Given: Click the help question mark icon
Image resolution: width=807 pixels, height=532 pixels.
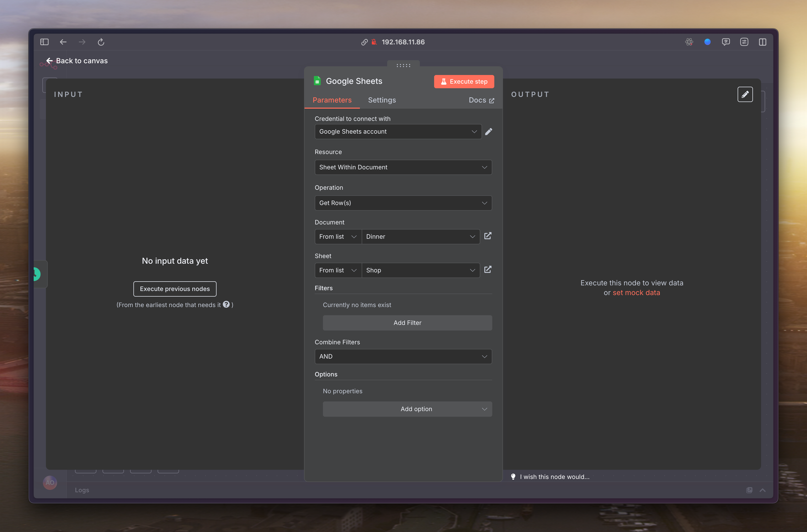Looking at the screenshot, I should (x=226, y=304).
